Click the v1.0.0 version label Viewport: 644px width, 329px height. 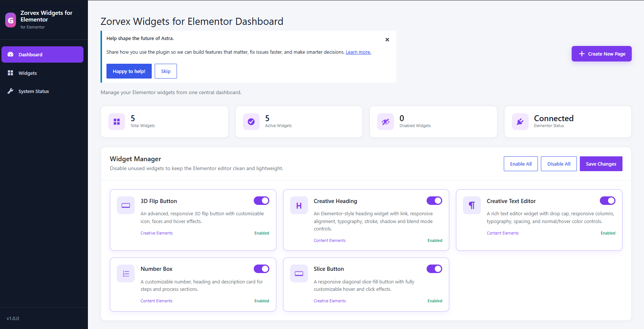pyautogui.click(x=13, y=319)
